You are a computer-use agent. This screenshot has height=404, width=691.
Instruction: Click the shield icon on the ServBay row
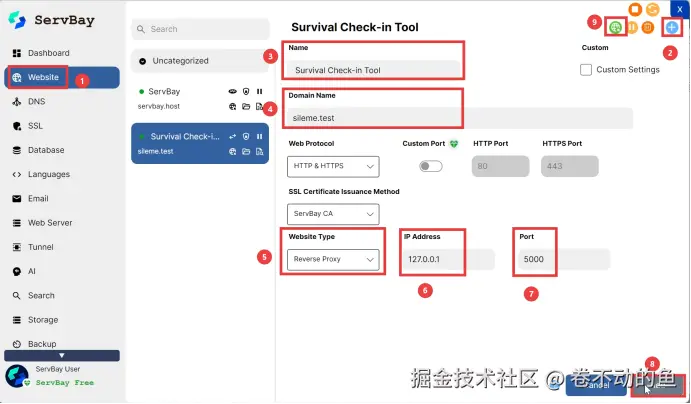[x=246, y=92]
